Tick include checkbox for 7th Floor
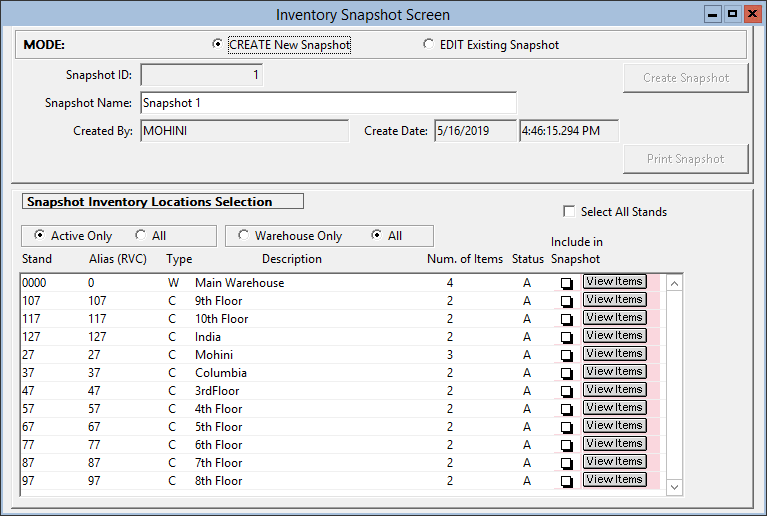Screen dimensions: 767x516 566,463
